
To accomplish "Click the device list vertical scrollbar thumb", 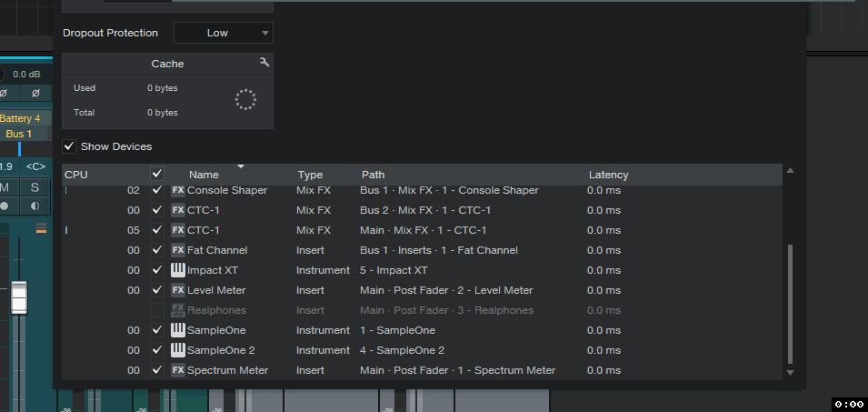I will (x=790, y=304).
